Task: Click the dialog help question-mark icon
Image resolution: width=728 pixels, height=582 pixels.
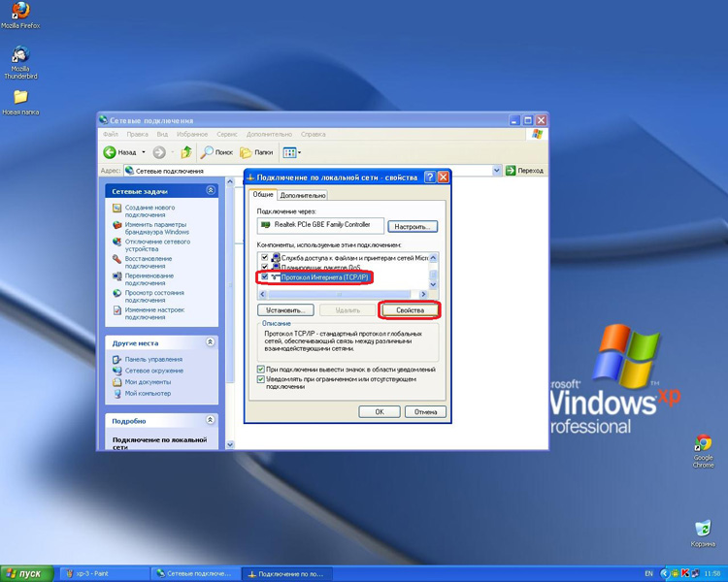Action: click(x=430, y=178)
